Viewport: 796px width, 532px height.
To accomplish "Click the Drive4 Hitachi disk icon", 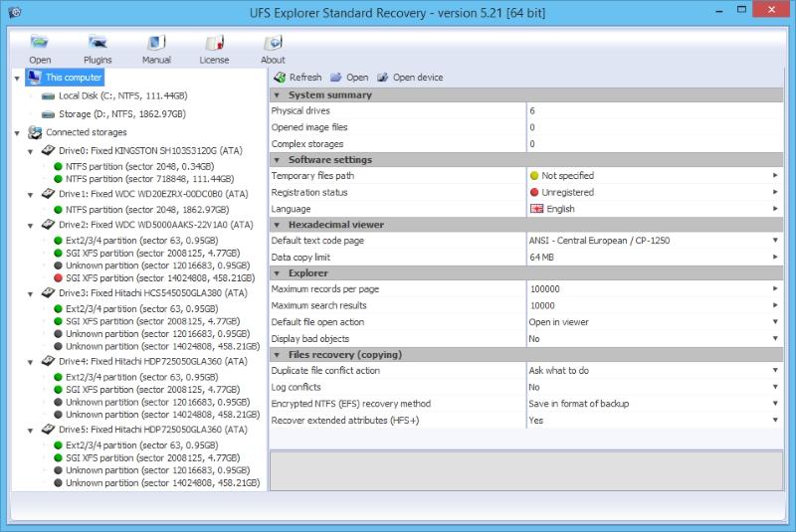I will pyautogui.click(x=48, y=361).
